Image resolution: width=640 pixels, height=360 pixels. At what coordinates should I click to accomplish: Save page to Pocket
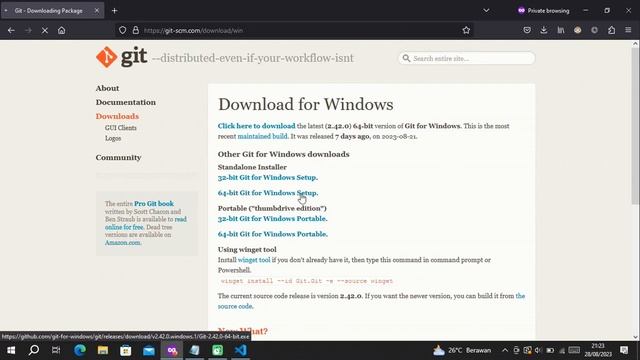click(x=527, y=30)
